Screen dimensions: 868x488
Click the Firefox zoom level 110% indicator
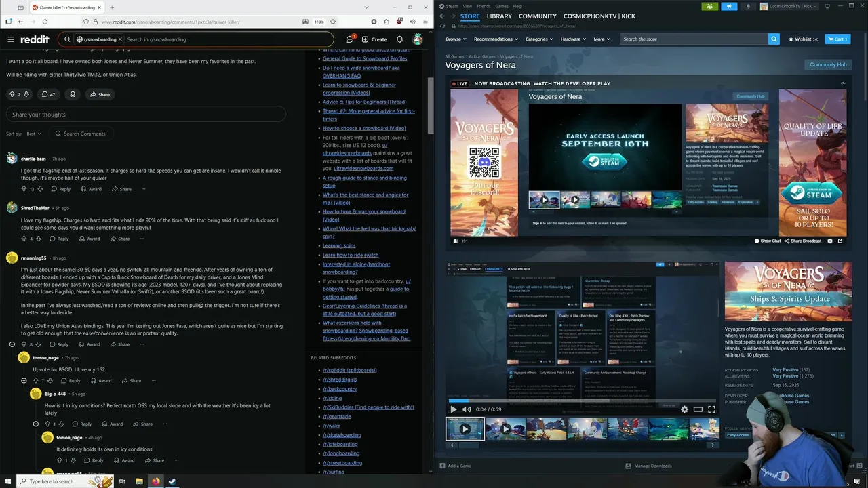(x=319, y=22)
